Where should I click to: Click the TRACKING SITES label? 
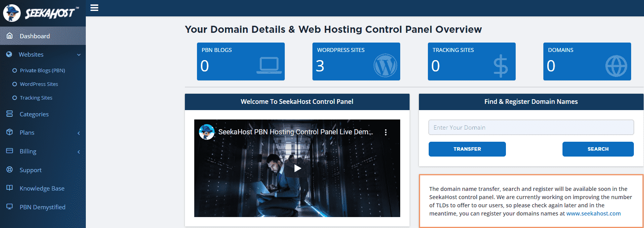click(453, 50)
